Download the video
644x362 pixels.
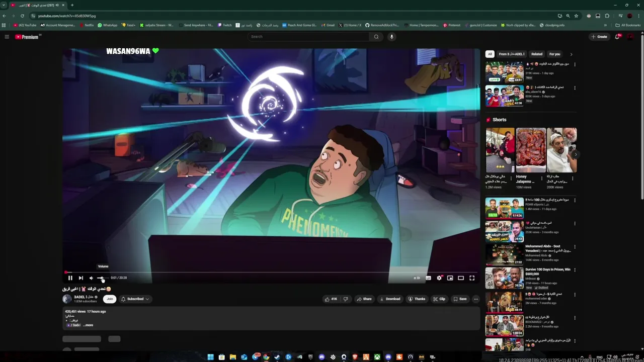(x=390, y=299)
